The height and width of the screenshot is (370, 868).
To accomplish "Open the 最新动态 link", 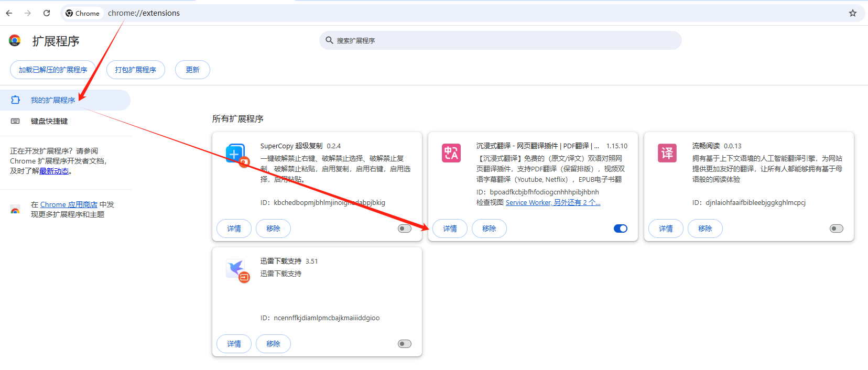I will point(54,171).
